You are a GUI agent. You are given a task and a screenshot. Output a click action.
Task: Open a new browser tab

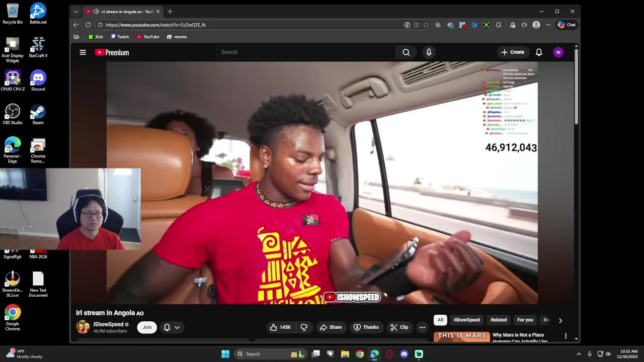(x=170, y=12)
